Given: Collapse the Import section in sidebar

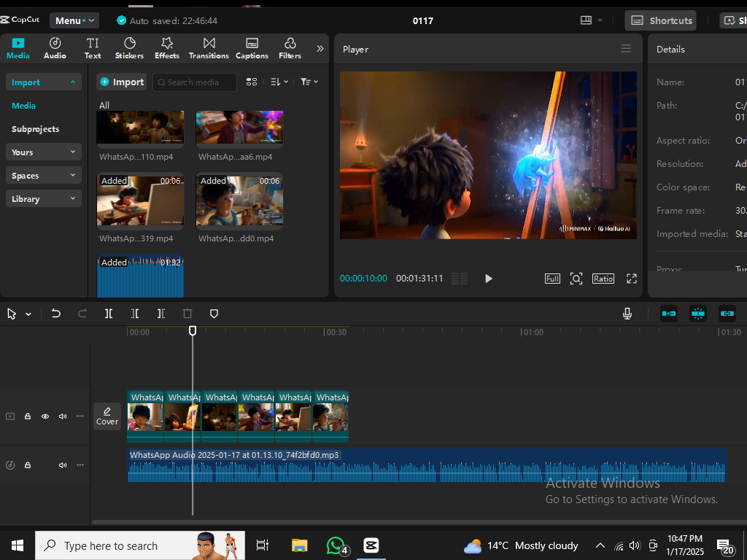Looking at the screenshot, I should point(43,82).
